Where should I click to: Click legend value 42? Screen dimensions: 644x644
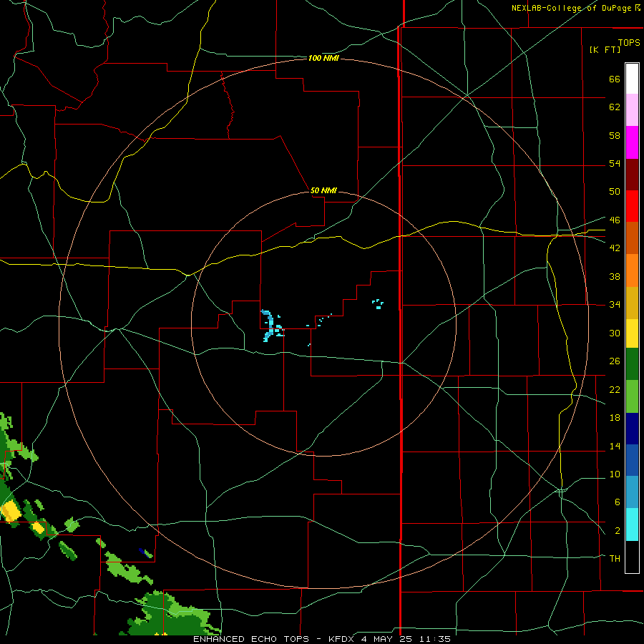(615, 248)
